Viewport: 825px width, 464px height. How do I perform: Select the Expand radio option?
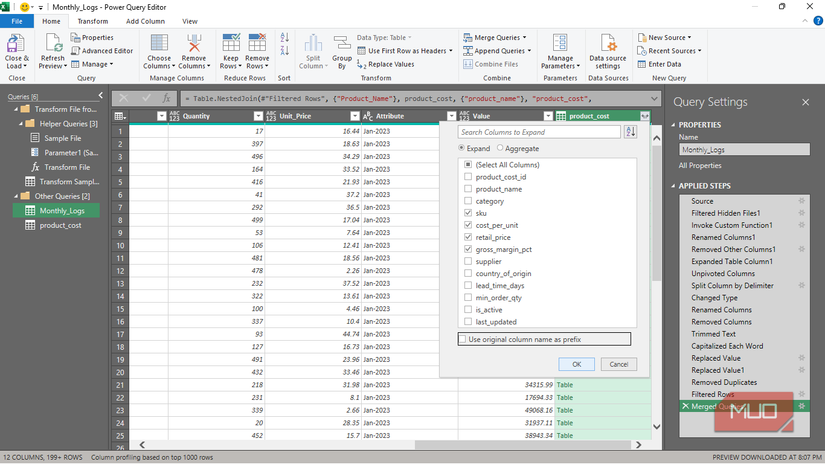[461, 148]
